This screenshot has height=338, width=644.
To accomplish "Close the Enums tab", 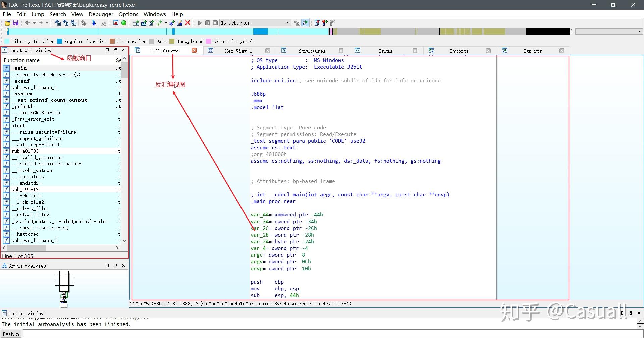I will point(415,51).
